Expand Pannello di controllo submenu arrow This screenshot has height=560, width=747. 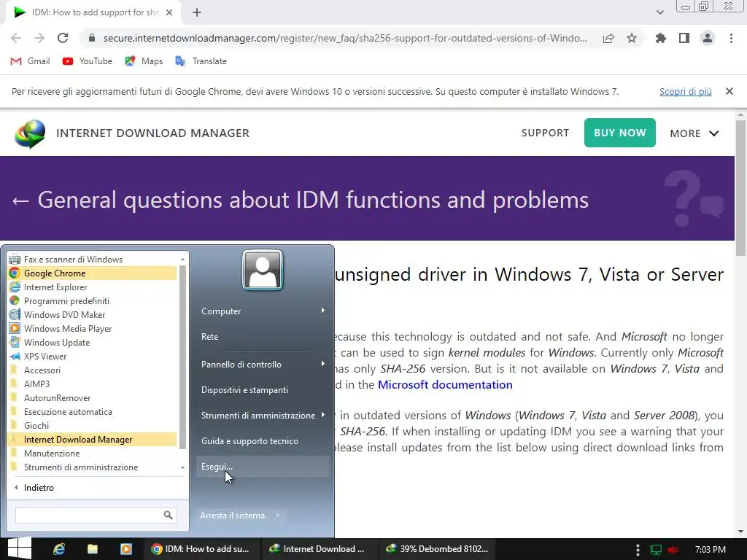[x=323, y=364]
